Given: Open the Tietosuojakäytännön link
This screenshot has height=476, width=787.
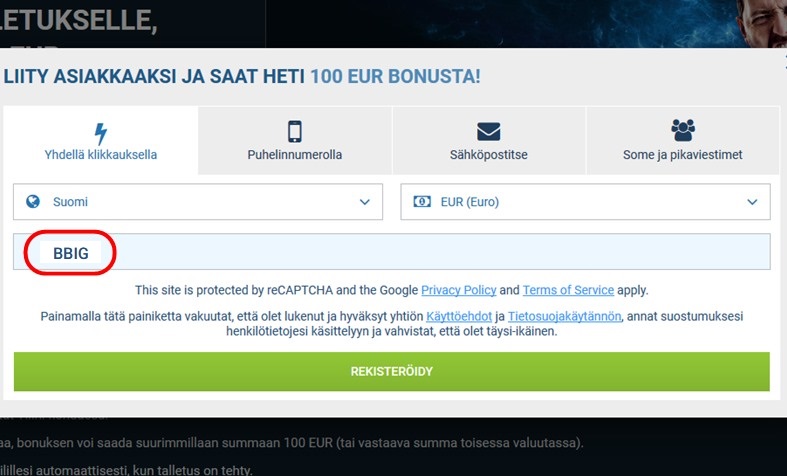Looking at the screenshot, I should 564,316.
